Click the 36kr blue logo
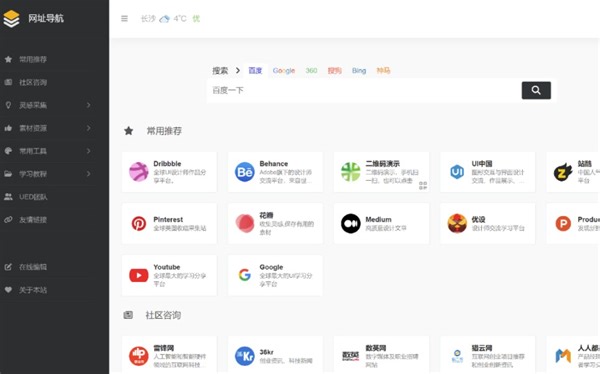The width and height of the screenshot is (600, 374). [245, 356]
